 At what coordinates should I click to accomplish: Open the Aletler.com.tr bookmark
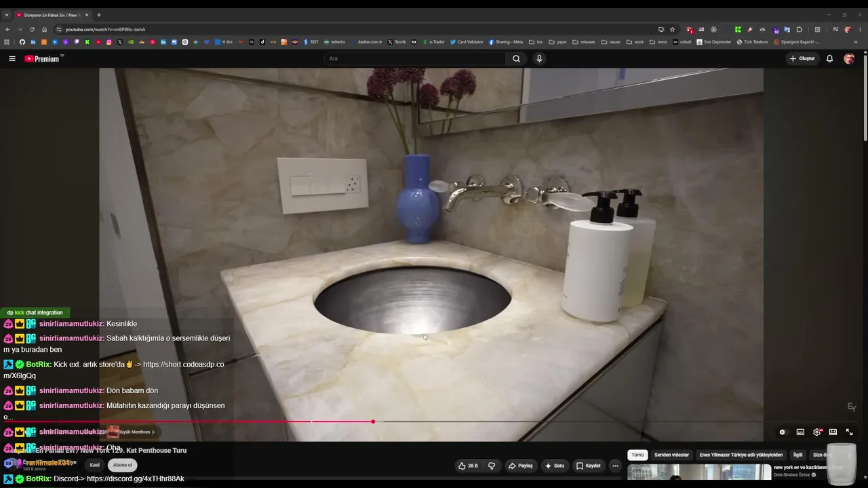click(368, 42)
